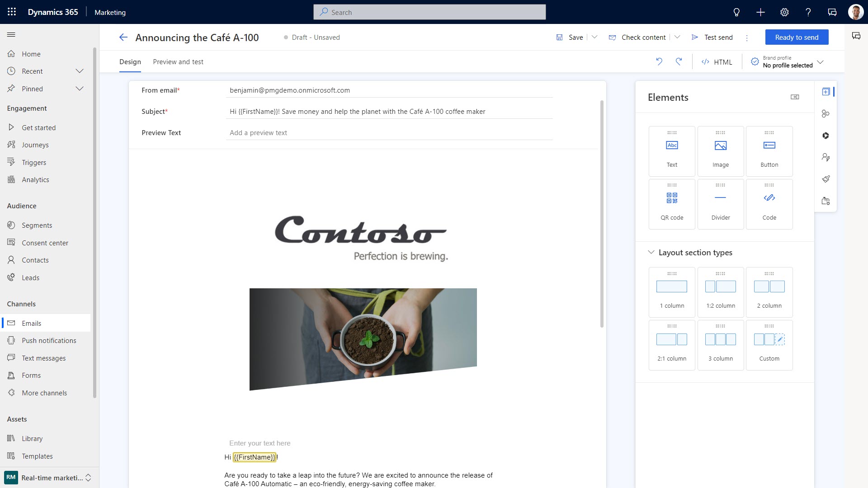
Task: Open the general styles brush panel
Action: (826, 178)
